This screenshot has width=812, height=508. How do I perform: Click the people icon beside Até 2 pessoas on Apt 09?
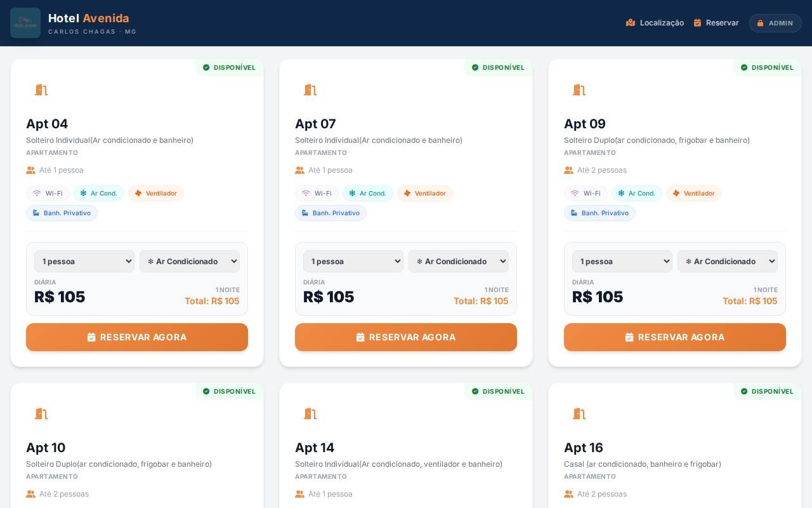[x=569, y=170]
